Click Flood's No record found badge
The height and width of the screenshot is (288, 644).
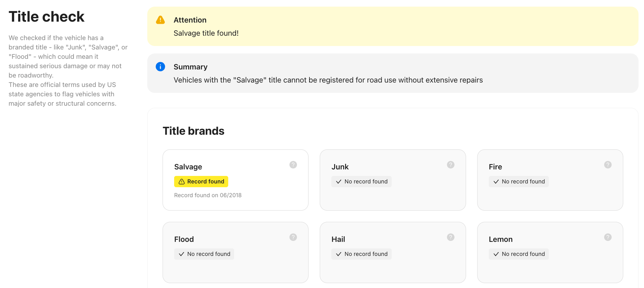pyautogui.click(x=204, y=254)
